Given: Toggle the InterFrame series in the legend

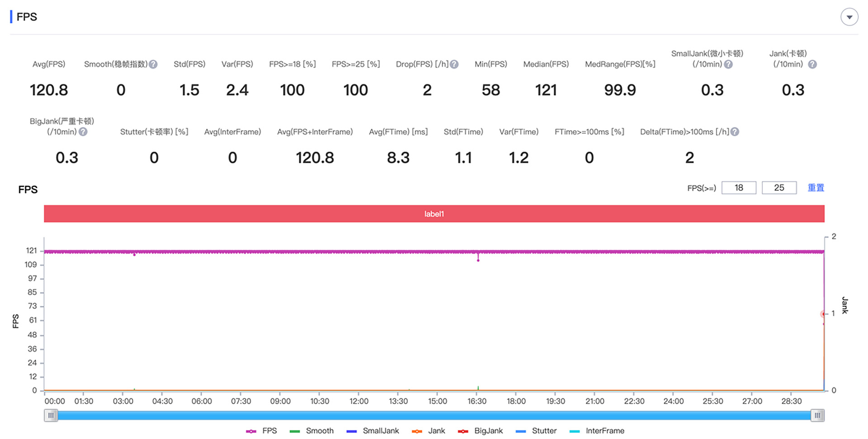Looking at the screenshot, I should click(x=597, y=431).
